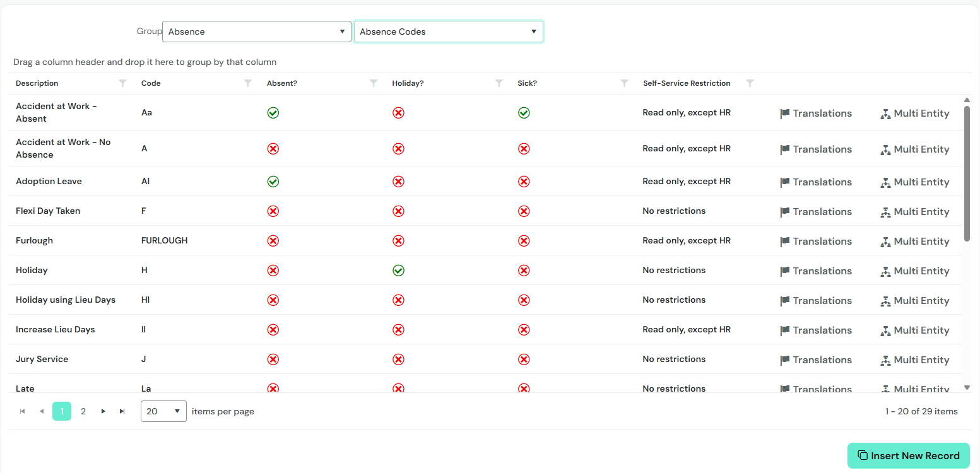Open Multi Entity for Furlough
The width and height of the screenshot is (980, 473).
coord(915,242)
